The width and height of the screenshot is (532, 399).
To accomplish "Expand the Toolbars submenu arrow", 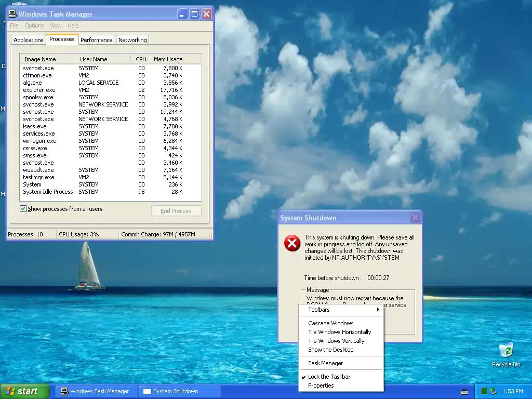I will [x=378, y=310].
